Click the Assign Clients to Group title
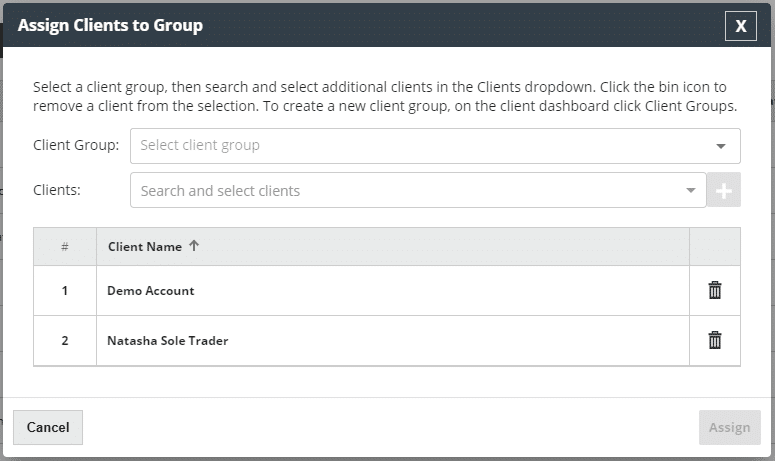Screen dimensions: 775x461 [110, 26]
